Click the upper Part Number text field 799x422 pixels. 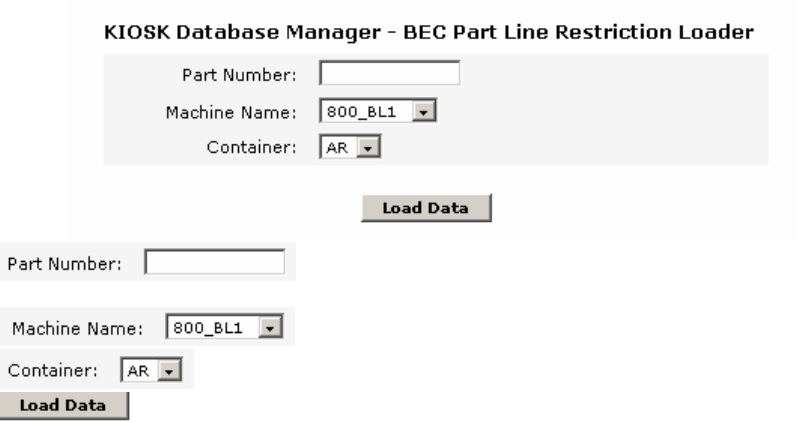tap(389, 74)
